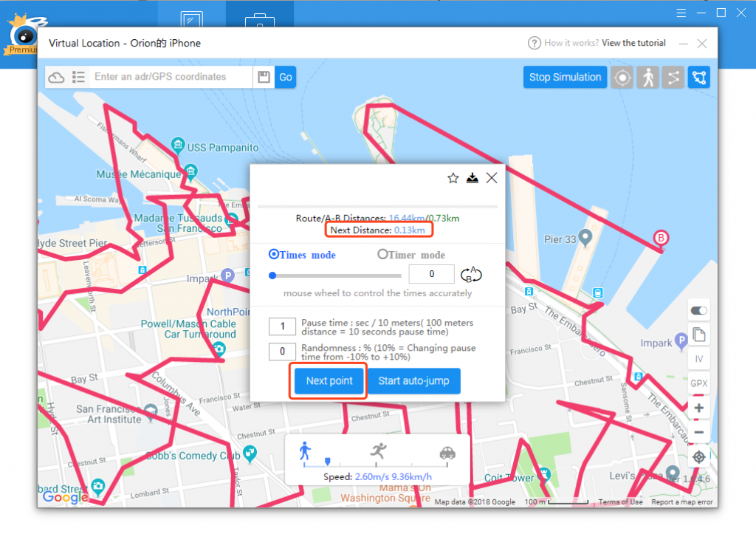The image size is (756, 534).
Task: Click the Go button
Action: point(286,77)
